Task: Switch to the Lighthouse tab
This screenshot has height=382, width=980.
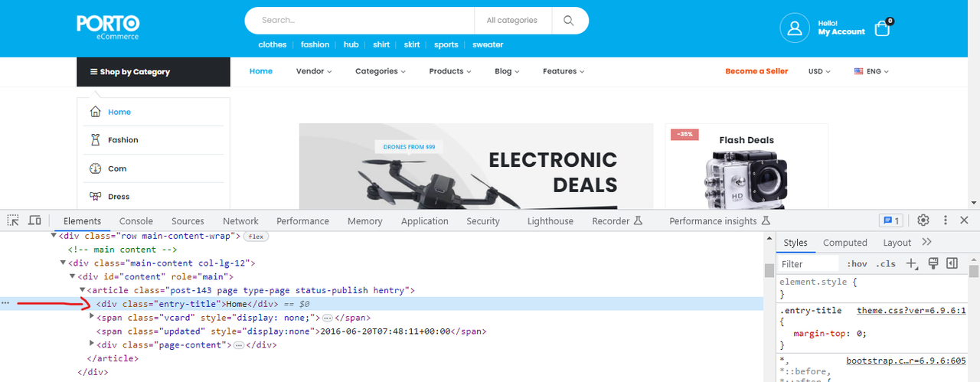Action: pyautogui.click(x=550, y=220)
